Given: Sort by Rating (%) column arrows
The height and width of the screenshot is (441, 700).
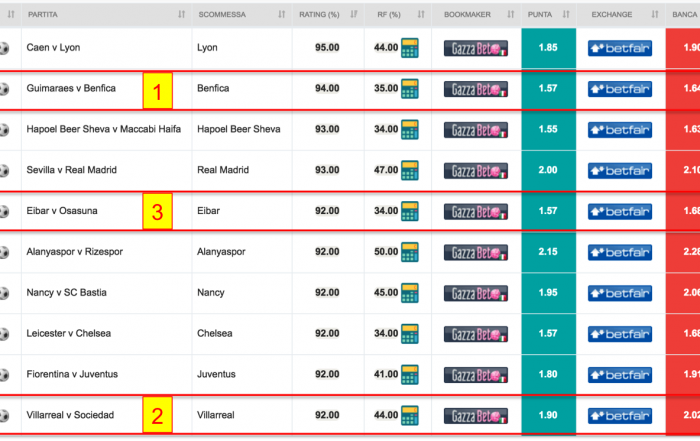Looking at the screenshot, I should point(354,14).
